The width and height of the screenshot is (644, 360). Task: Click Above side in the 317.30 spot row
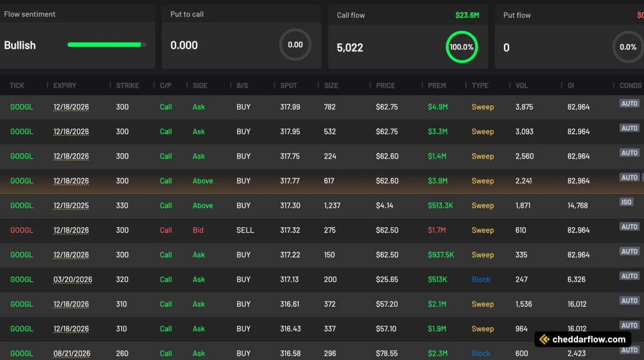203,205
